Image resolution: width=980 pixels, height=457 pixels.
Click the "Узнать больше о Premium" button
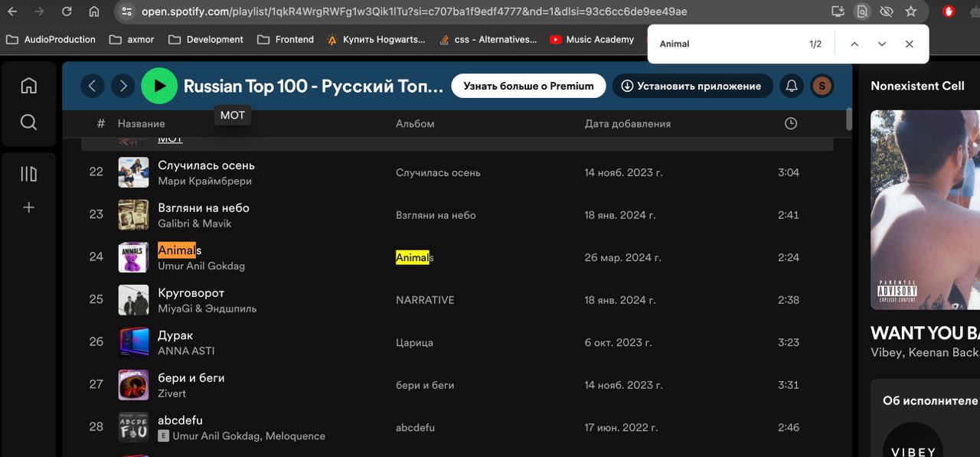pos(528,86)
